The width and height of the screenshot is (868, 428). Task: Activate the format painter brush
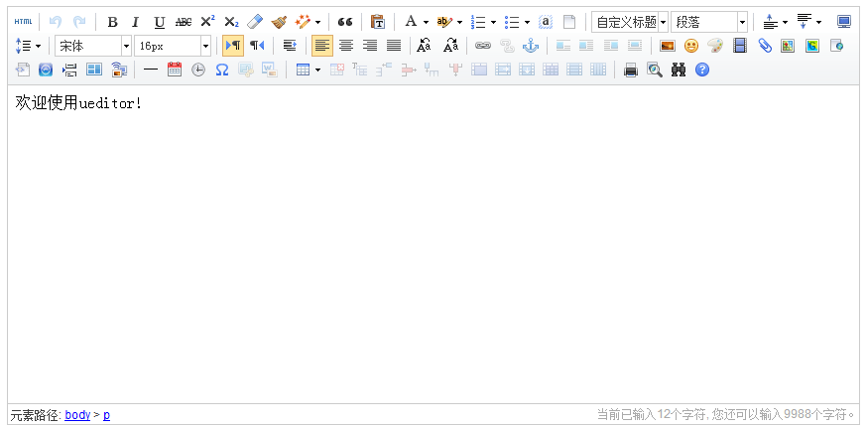[279, 22]
